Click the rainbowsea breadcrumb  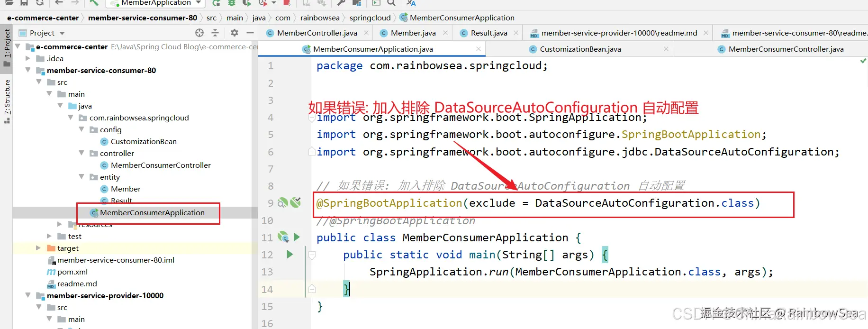320,18
